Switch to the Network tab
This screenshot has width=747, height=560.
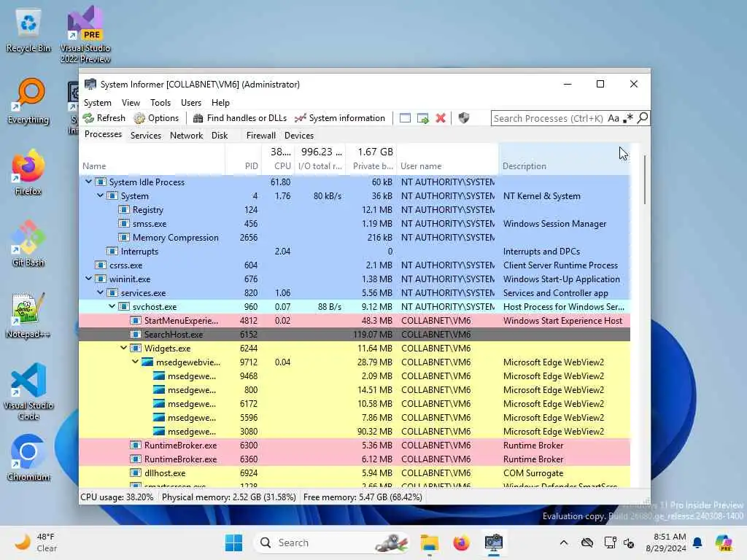pos(186,136)
